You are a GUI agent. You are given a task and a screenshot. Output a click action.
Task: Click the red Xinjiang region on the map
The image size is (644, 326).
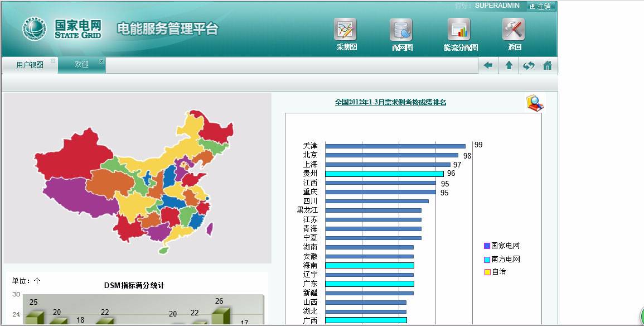[74, 154]
